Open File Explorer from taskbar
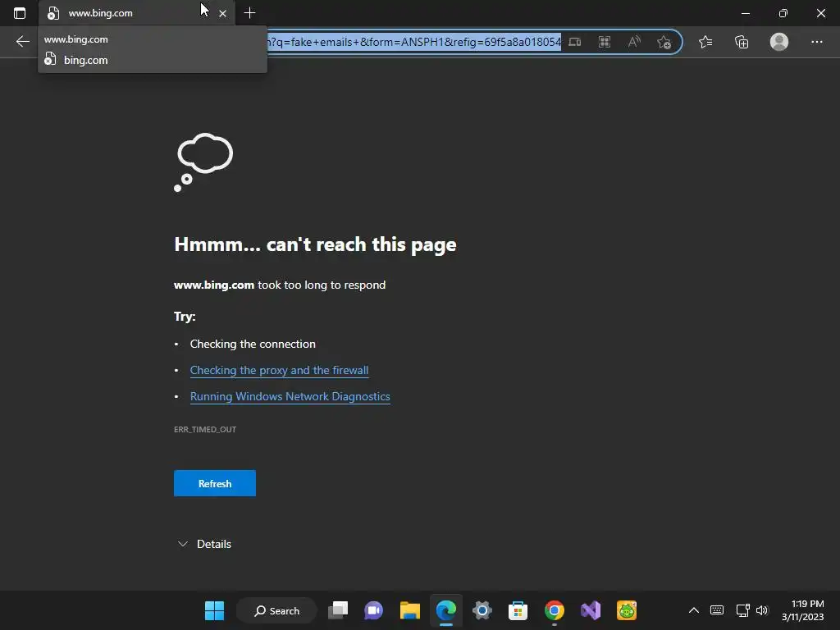Screen dimensions: 840x630 click(410, 610)
